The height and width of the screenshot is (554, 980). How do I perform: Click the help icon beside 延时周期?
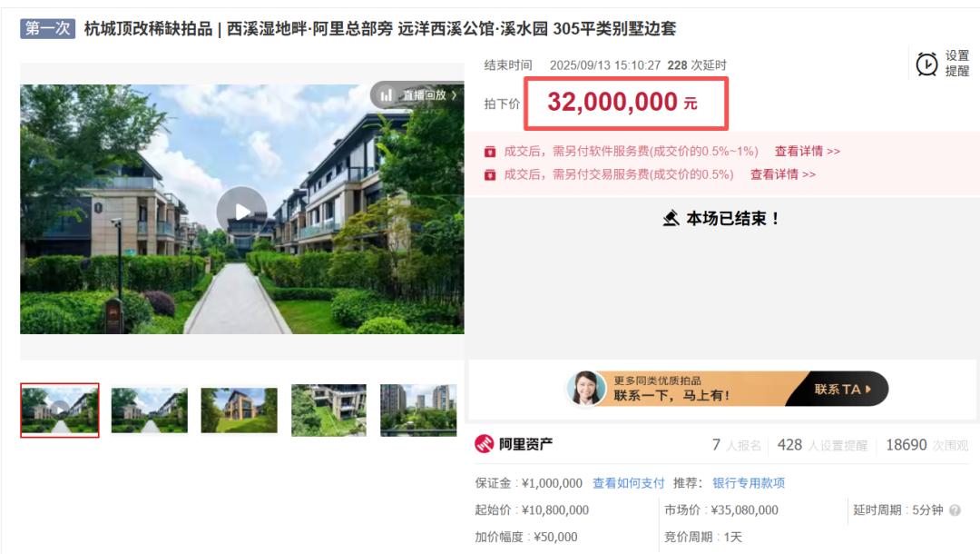pyautogui.click(x=955, y=510)
